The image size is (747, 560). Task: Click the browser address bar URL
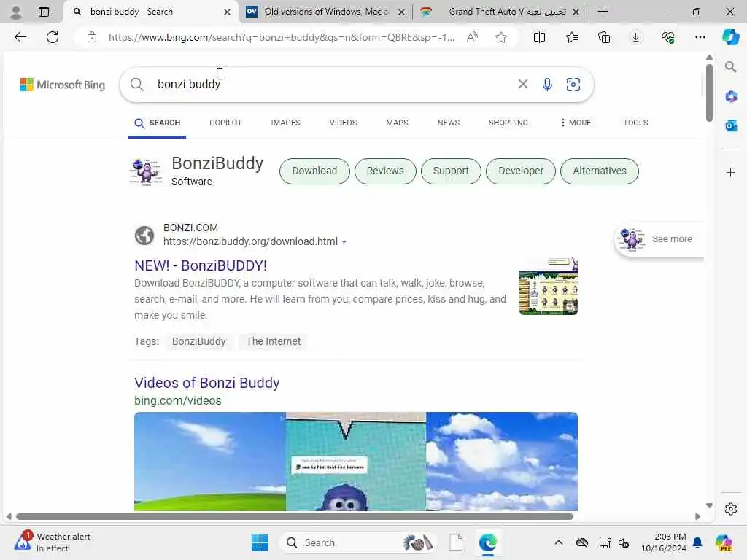(281, 37)
